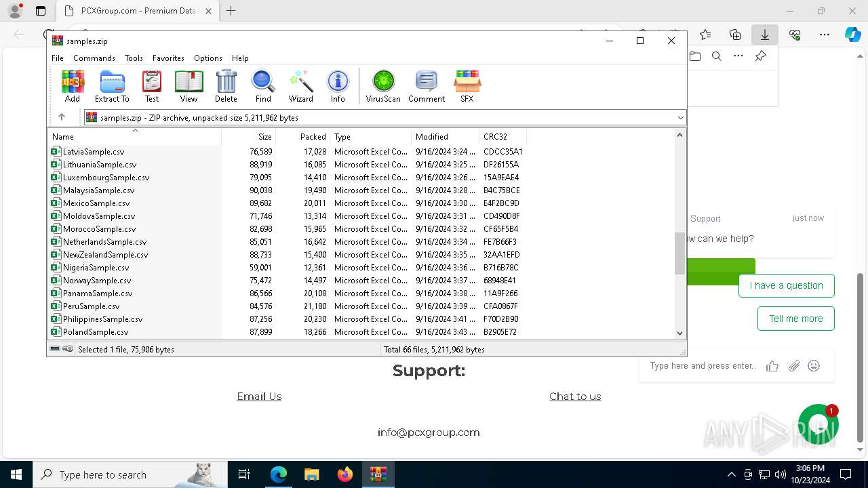Click the 'Tell me more' button
This screenshot has width=868, height=488.
pos(796,319)
